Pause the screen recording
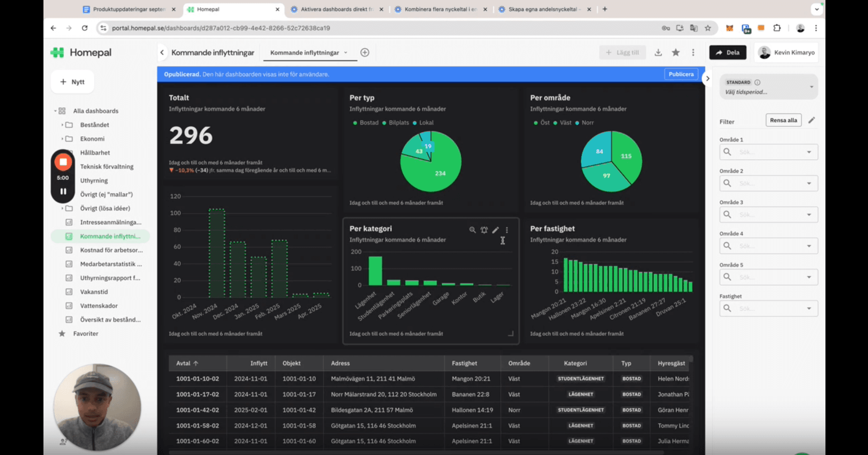This screenshot has height=455, width=868. coord(63,191)
